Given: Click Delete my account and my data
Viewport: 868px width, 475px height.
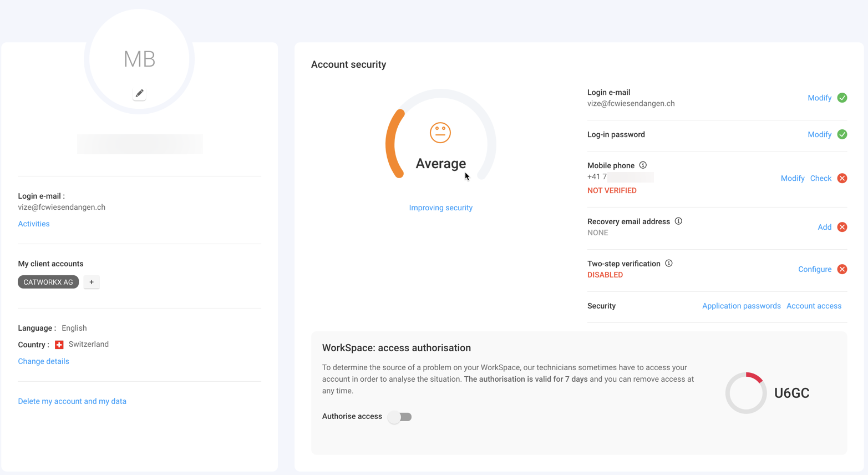Looking at the screenshot, I should point(72,401).
